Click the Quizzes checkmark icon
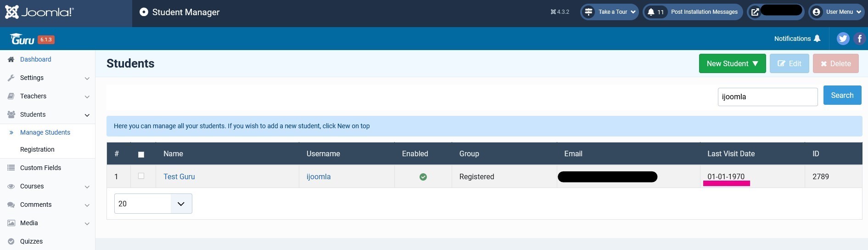Viewport: 868px width, 250px height. coord(11,241)
